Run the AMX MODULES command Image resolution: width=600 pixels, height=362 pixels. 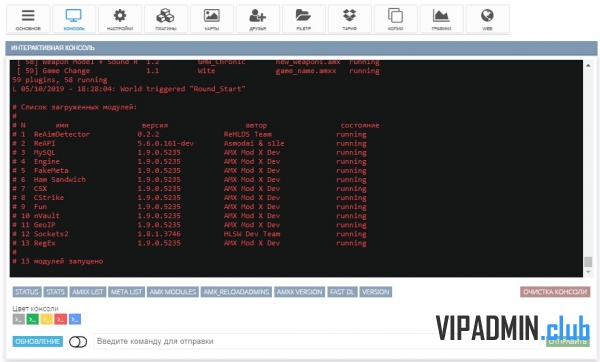point(173,292)
